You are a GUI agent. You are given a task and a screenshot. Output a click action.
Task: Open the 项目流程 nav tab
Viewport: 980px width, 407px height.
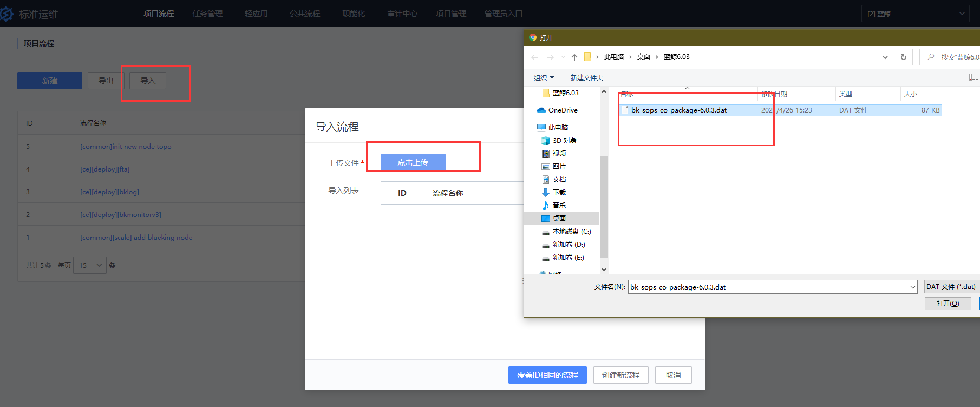pyautogui.click(x=159, y=14)
